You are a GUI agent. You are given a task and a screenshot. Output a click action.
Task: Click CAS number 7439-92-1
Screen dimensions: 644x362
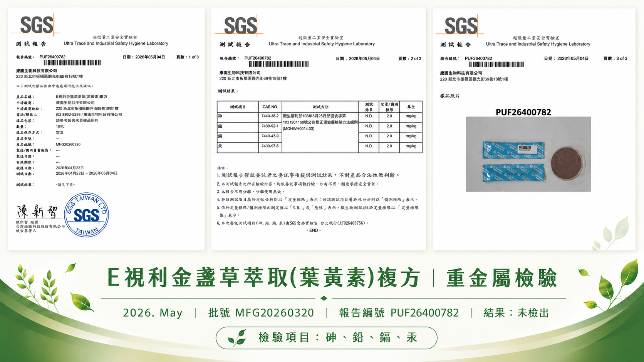(270, 126)
